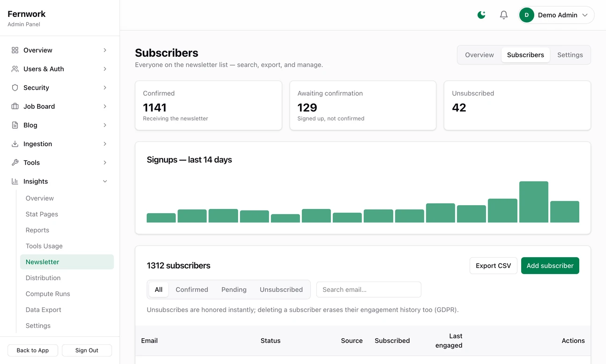
Task: Click the Users & Auth people icon
Action: [x=15, y=69]
